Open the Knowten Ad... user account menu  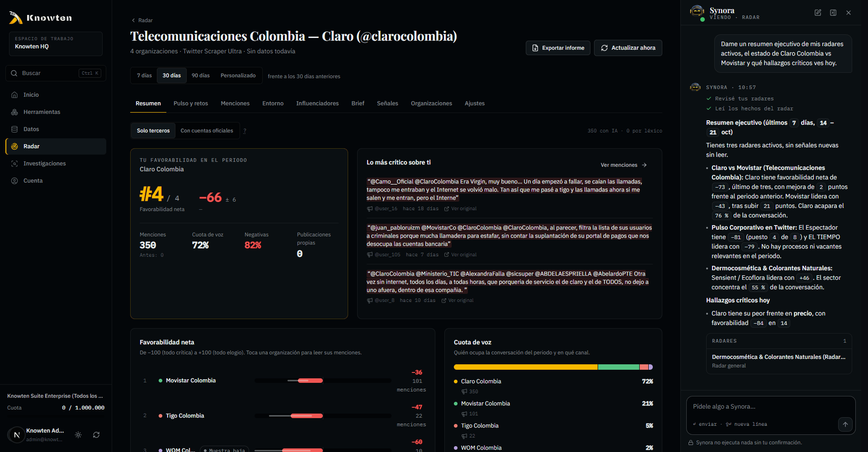[x=36, y=435]
